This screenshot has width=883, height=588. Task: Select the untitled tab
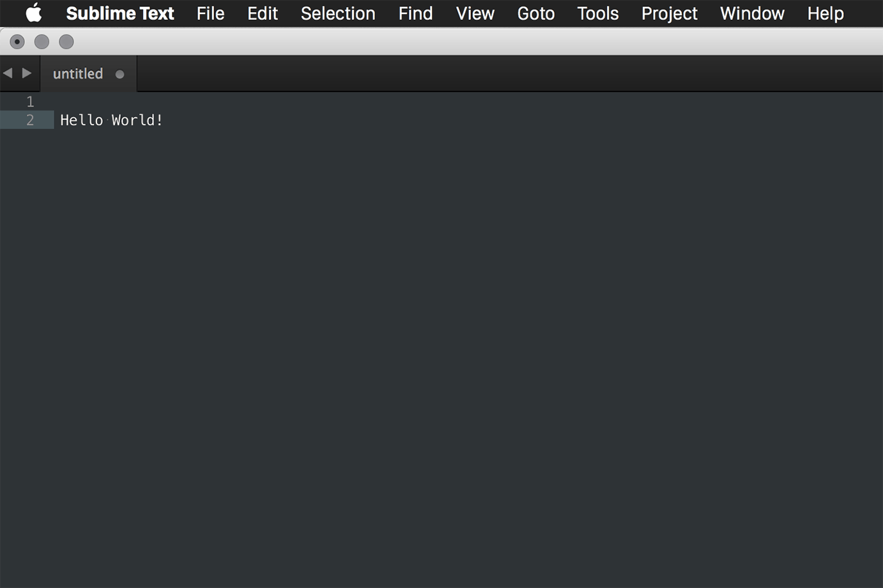88,74
